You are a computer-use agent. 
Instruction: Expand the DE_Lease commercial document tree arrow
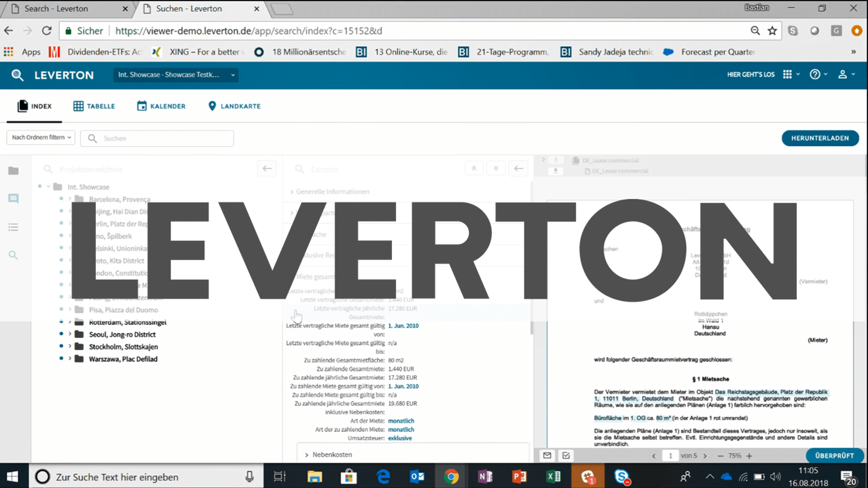coord(543,160)
